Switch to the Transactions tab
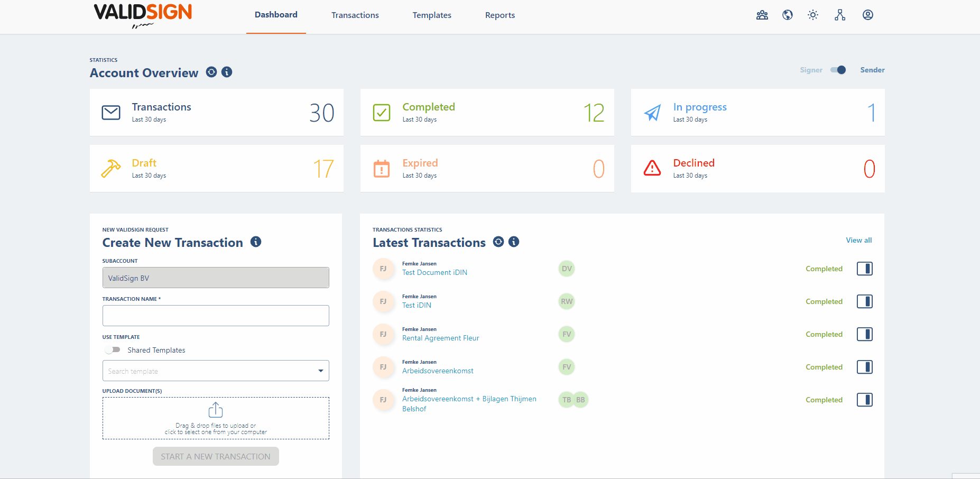980x479 pixels. tap(355, 15)
